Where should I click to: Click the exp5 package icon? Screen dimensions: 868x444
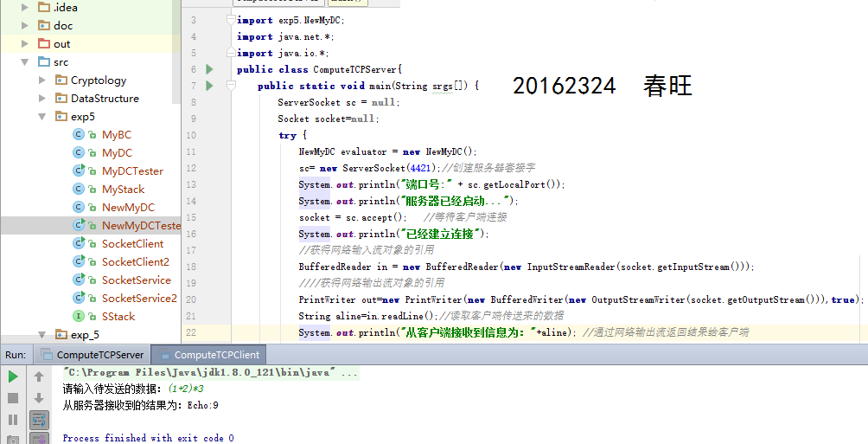click(61, 116)
